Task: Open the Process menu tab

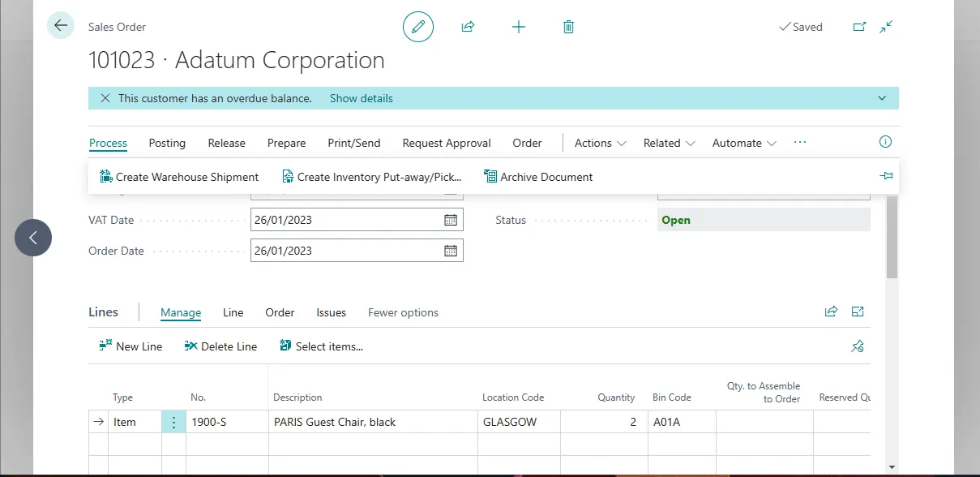Action: 108,143
